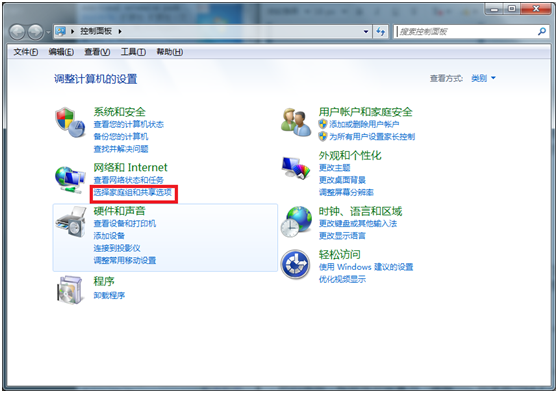
Task: Click 调整常用移动设置 link
Action: pyautogui.click(x=125, y=261)
